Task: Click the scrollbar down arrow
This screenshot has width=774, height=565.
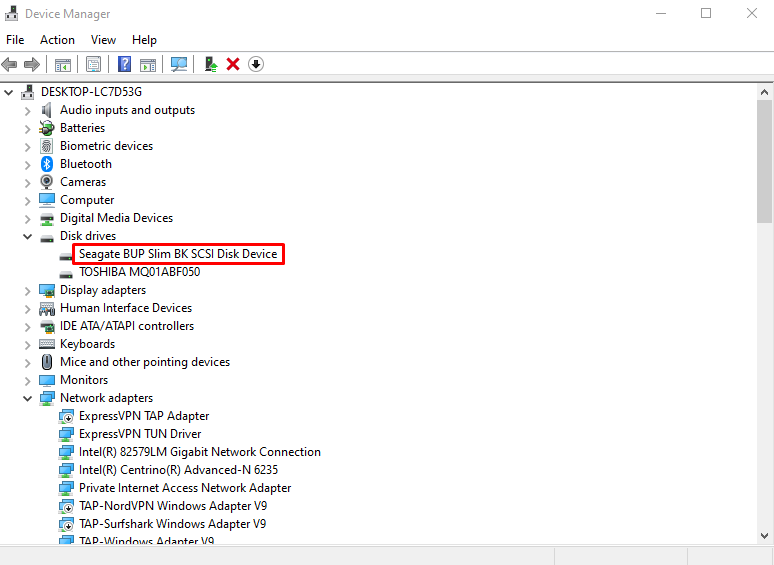Action: [764, 535]
